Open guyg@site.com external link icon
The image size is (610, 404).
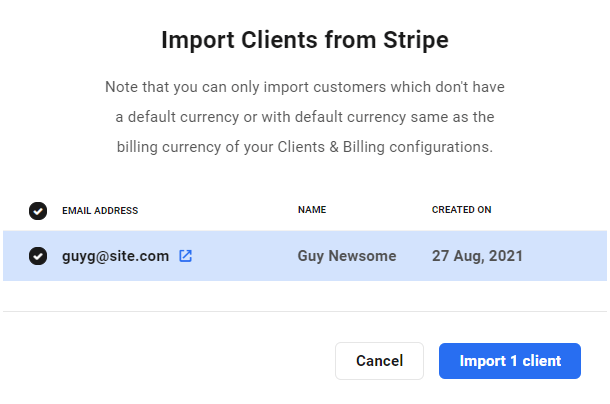click(x=186, y=256)
